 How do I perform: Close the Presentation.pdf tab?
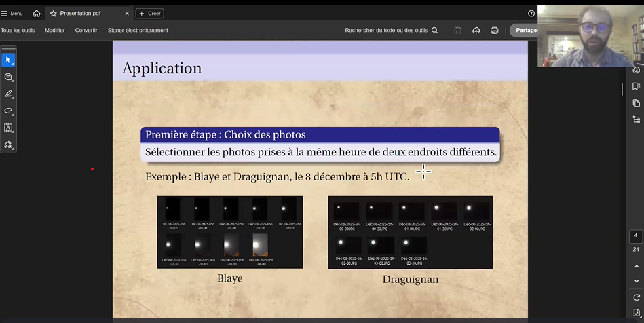pyautogui.click(x=126, y=14)
